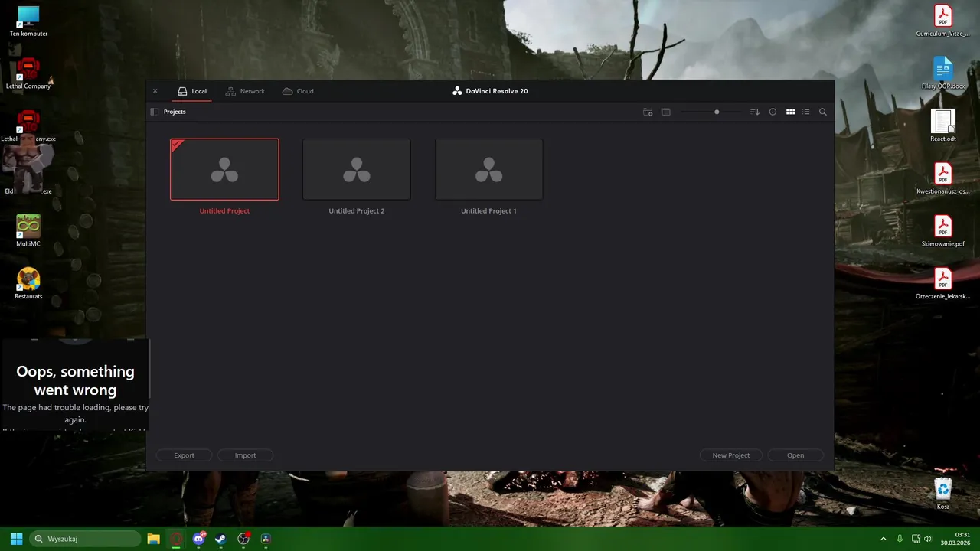Image resolution: width=980 pixels, height=551 pixels.
Task: Click the project preview size icon beside the slider
Action: pos(666,112)
